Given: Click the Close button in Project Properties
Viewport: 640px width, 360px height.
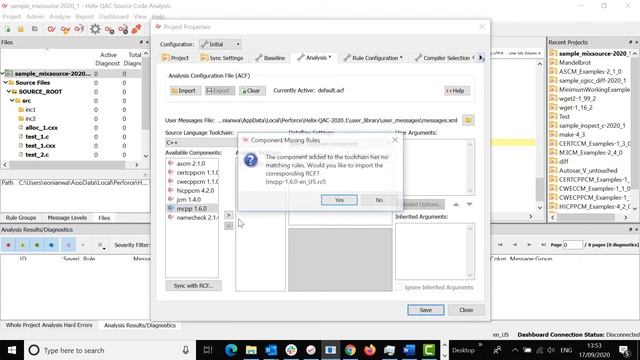Looking at the screenshot, I should [466, 310].
